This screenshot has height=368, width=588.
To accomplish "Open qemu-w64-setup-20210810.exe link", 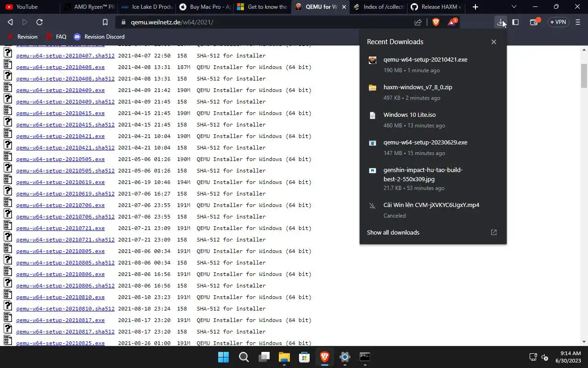I will pyautogui.click(x=60, y=297).
